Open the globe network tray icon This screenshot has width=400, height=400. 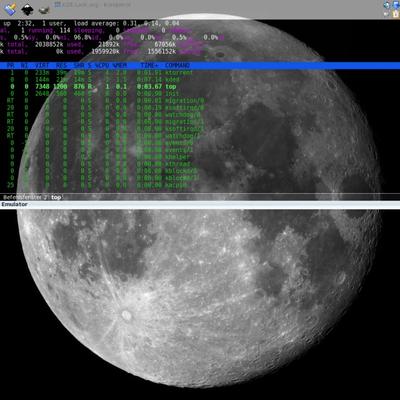[387, 5]
